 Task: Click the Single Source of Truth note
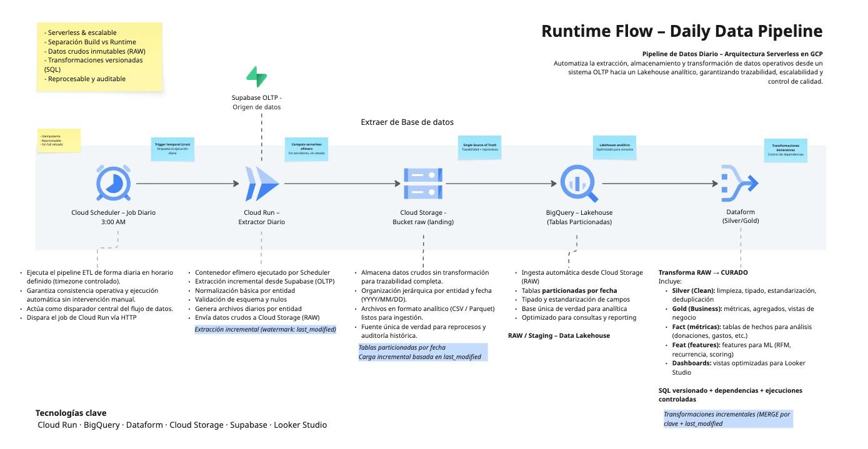pyautogui.click(x=479, y=148)
